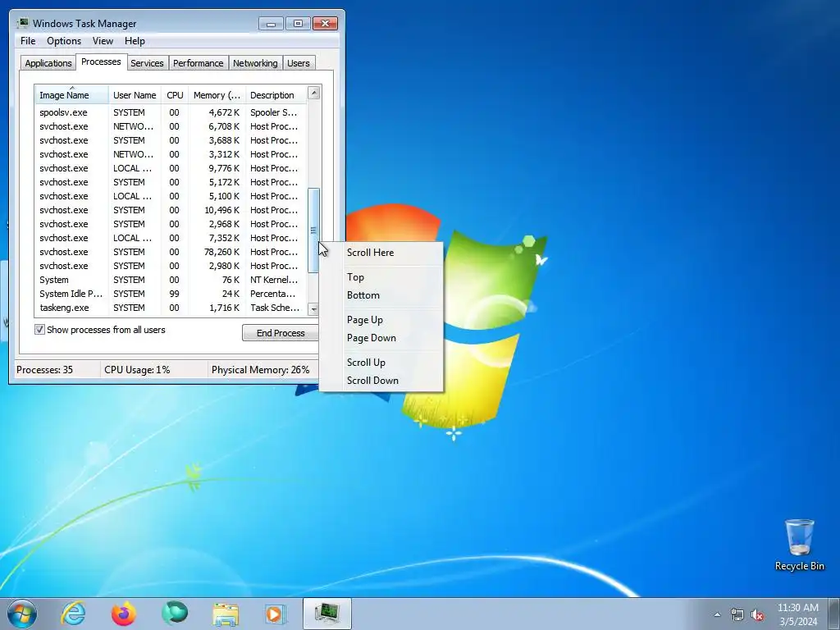Viewport: 840px width, 630px height.
Task: Select svchost.exe using 6,708 K
Action: coord(171,126)
